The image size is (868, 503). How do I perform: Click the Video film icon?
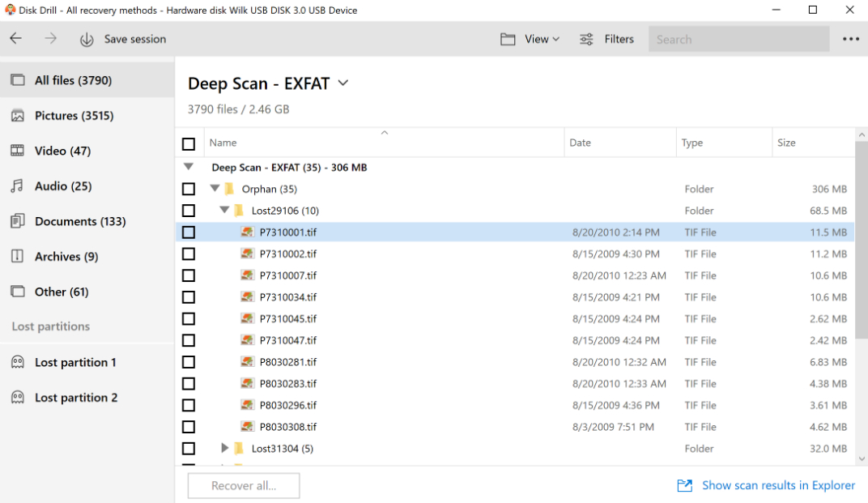(18, 151)
